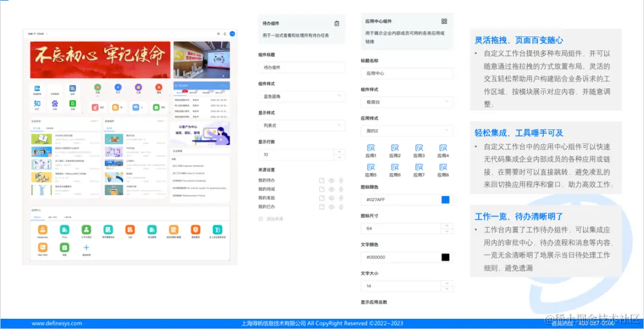This screenshot has width=644, height=329.
Task: Click the blue user avatar in dashboard header
Action: click(232, 33)
